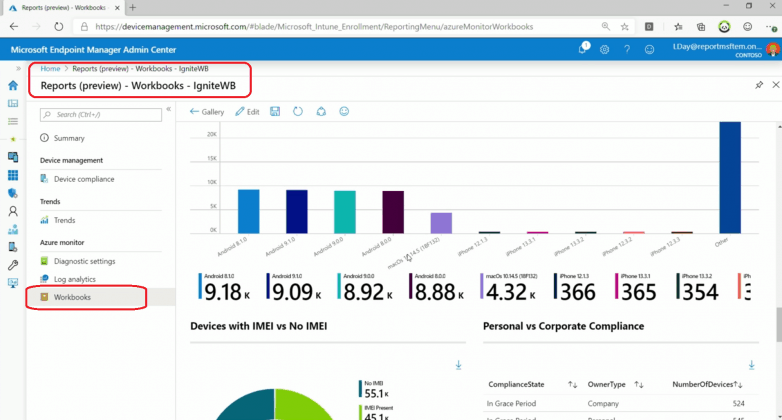Click the Home icon in left navigation rail

pos(13,86)
